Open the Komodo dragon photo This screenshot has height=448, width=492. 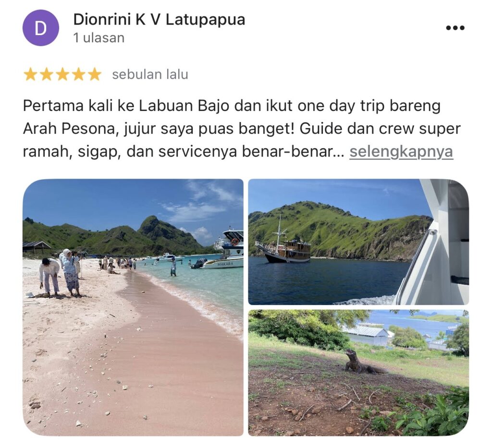point(358,373)
